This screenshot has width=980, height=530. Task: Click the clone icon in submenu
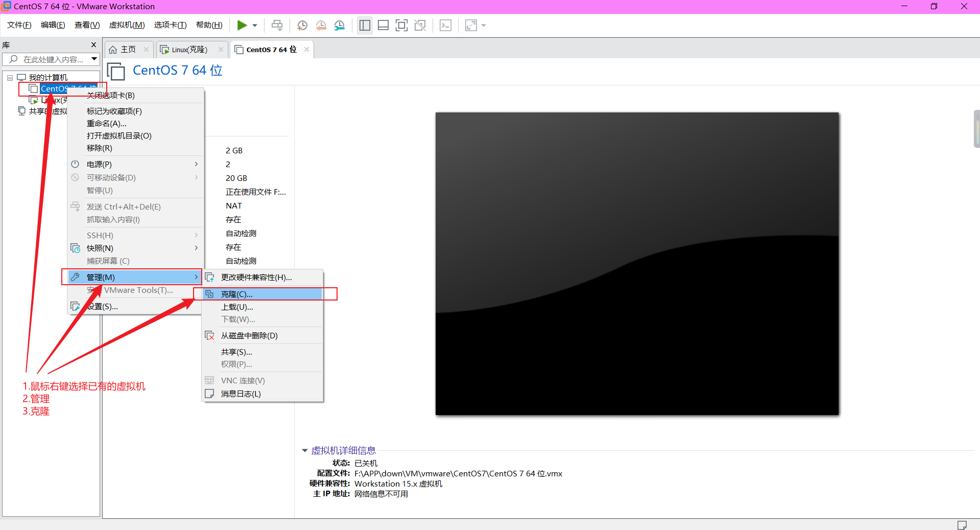point(209,294)
